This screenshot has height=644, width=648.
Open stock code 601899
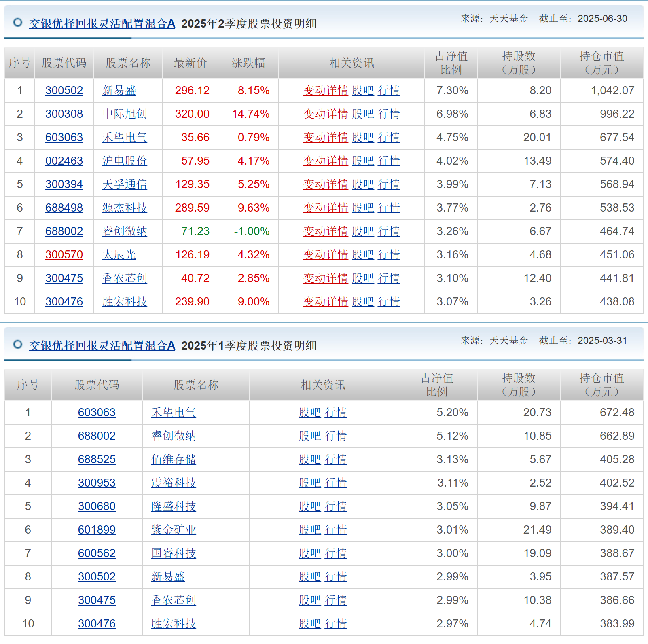point(97,530)
